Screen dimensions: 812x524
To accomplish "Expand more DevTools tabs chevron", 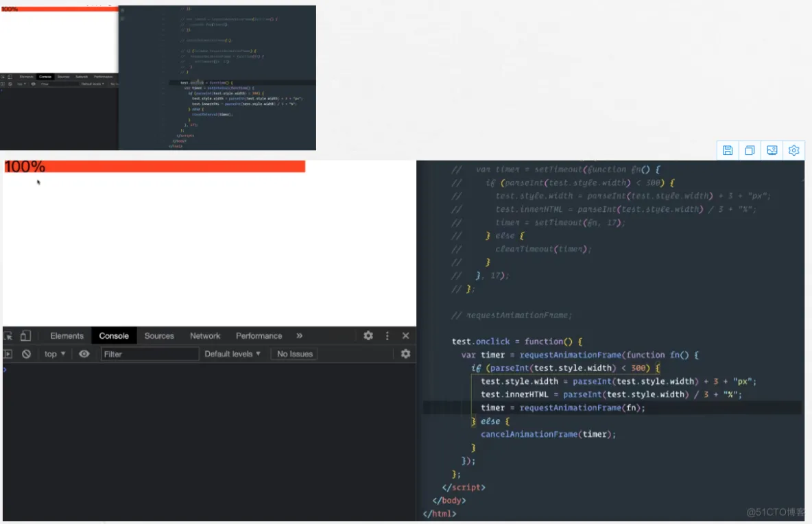I will pyautogui.click(x=299, y=336).
